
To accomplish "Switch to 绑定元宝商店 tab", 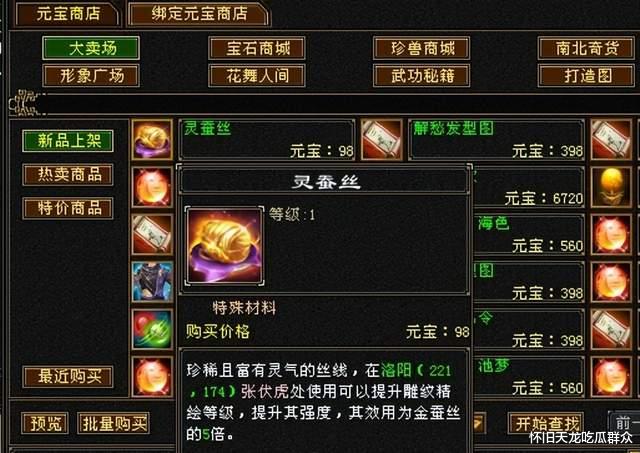I will [199, 14].
